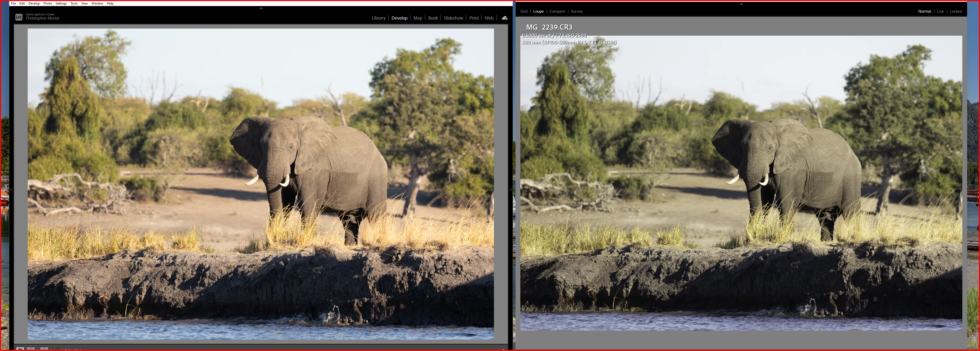Open the cloud sync status icon
Viewport: 980px width, 351px height.
(x=505, y=18)
